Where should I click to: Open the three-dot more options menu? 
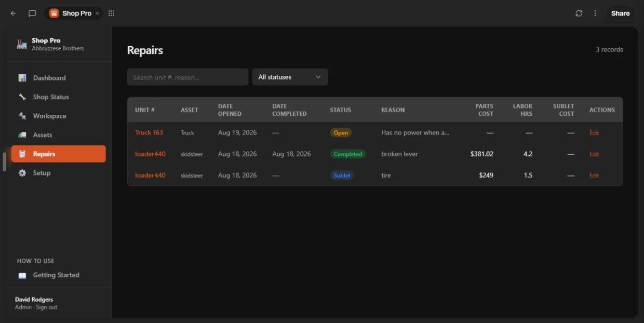click(595, 14)
